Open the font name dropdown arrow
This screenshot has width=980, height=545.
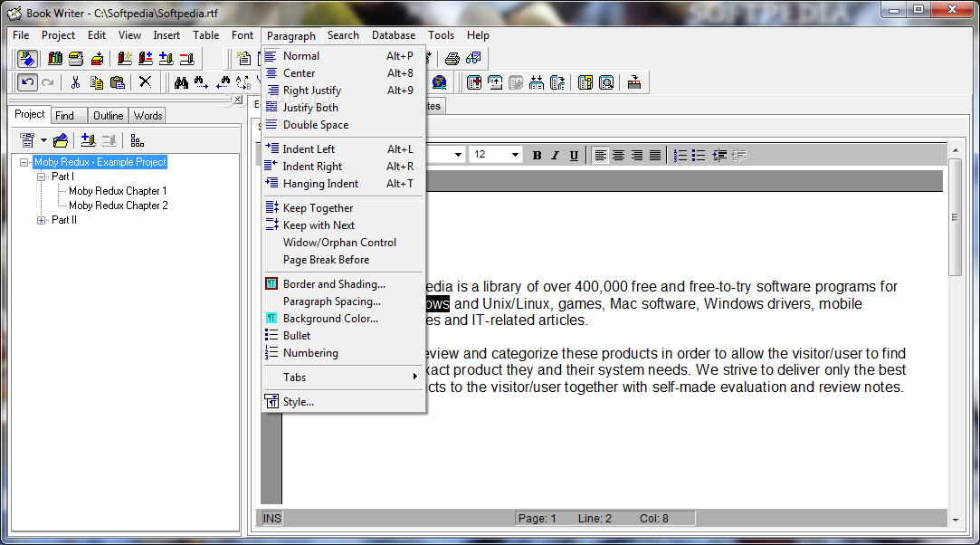(x=458, y=155)
